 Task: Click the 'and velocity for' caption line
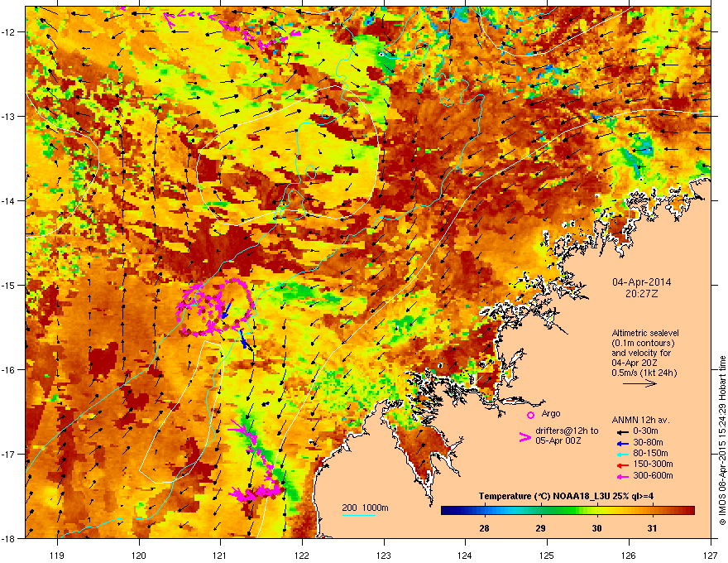tap(640, 353)
